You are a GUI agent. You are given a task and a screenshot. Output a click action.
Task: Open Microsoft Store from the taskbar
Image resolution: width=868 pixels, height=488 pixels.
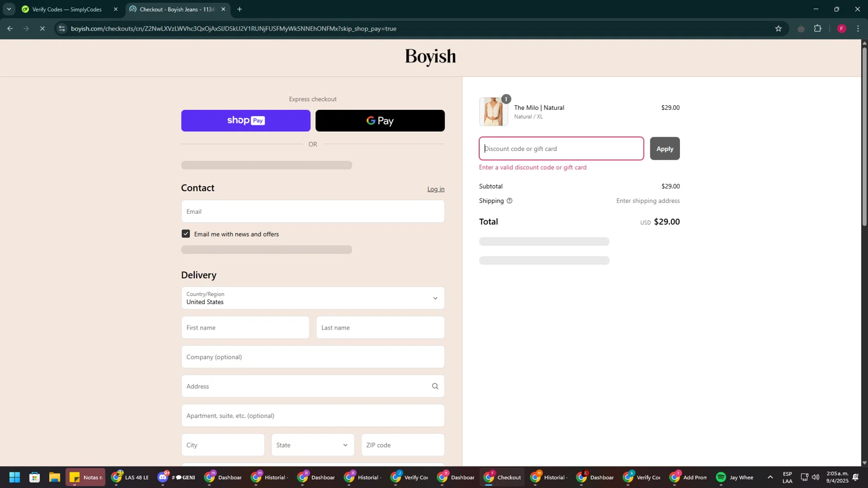[35, 478]
